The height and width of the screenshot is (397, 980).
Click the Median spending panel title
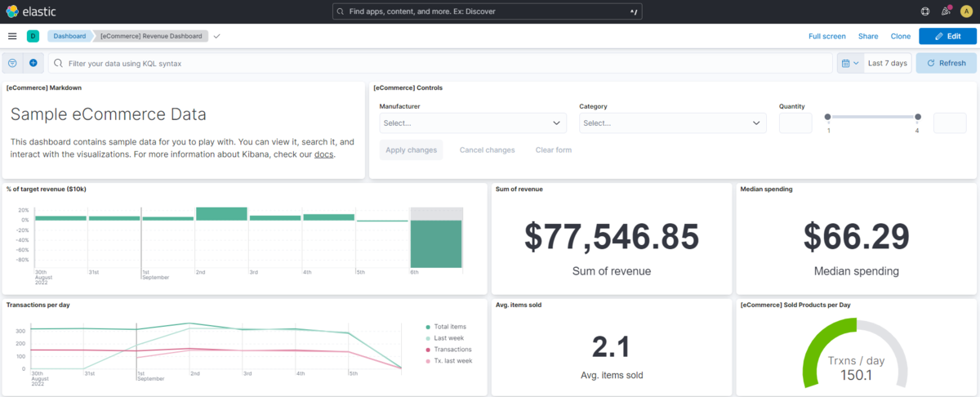766,190
